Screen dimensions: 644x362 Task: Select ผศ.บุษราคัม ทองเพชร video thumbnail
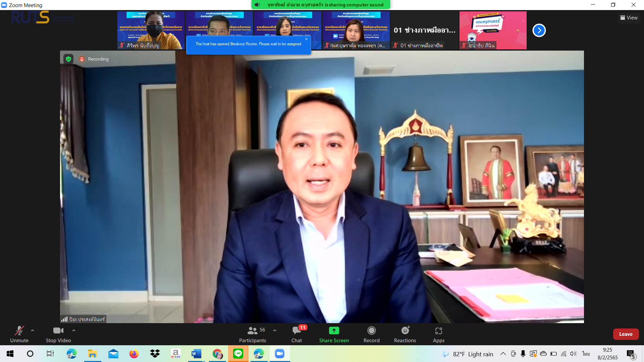pyautogui.click(x=356, y=30)
